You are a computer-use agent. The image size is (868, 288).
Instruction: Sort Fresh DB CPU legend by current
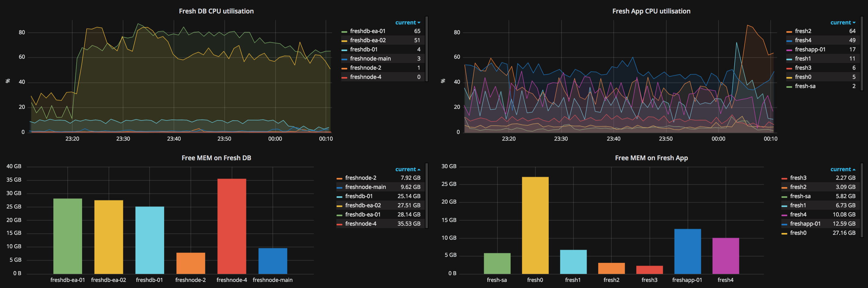(407, 23)
